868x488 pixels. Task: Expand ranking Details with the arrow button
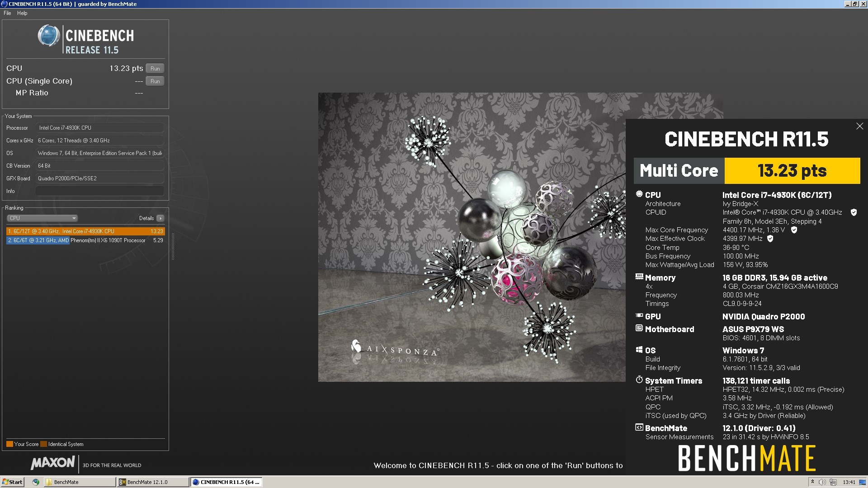point(160,218)
